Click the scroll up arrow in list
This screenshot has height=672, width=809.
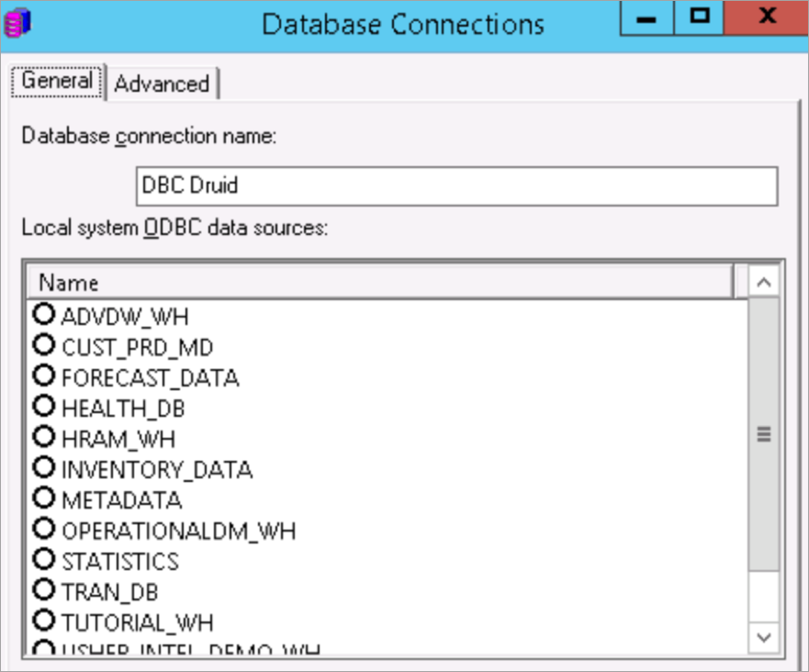pos(763,283)
